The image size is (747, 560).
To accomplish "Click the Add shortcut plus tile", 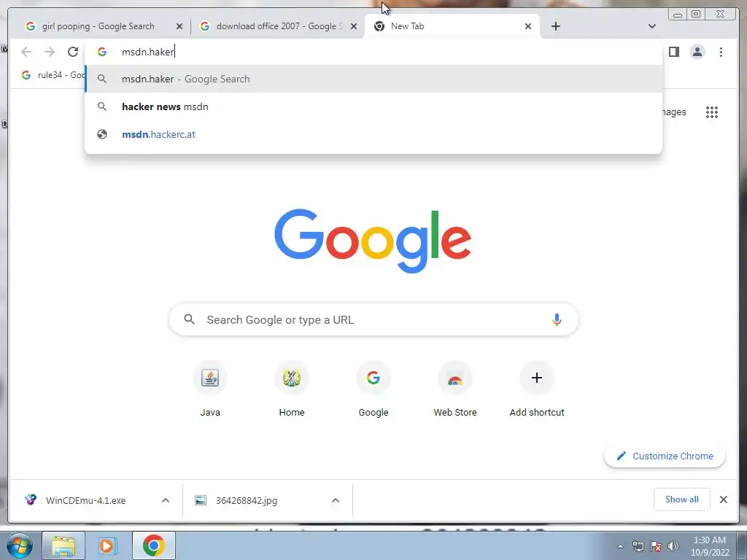I will (537, 390).
